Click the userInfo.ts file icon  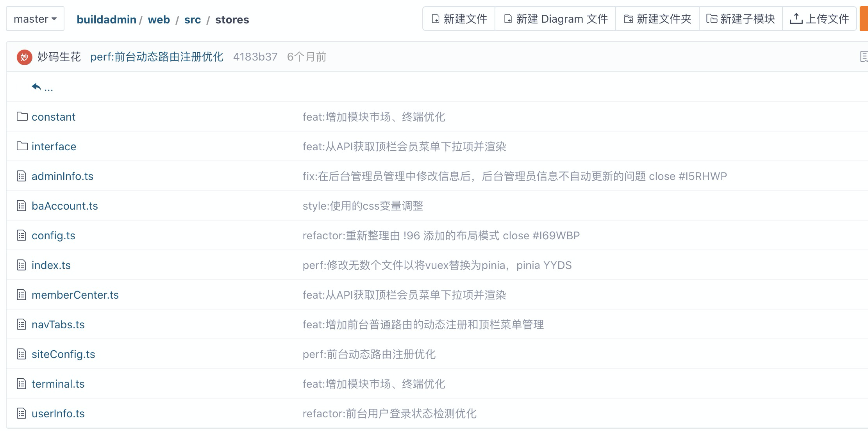tap(22, 413)
